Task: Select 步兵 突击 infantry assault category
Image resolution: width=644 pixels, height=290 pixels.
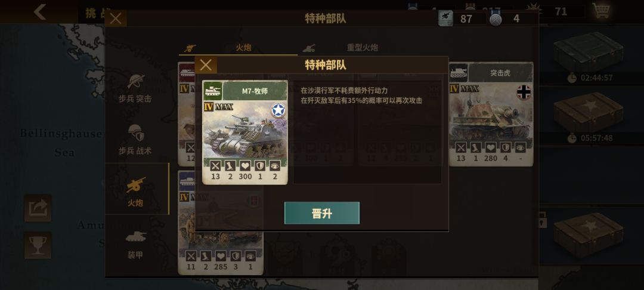Action: click(135, 88)
